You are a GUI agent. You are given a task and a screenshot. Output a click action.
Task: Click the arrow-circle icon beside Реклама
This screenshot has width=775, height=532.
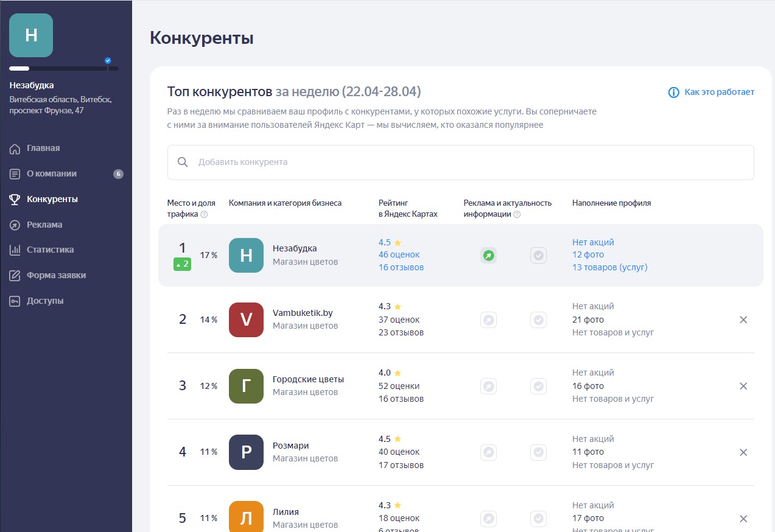pos(15,225)
